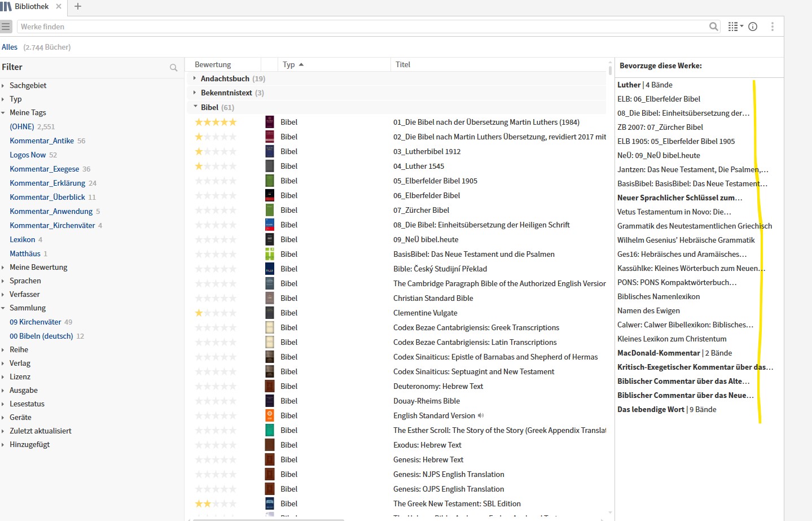
Task: Filter by Kommentar_Kirchenväter tag
Action: click(x=52, y=226)
